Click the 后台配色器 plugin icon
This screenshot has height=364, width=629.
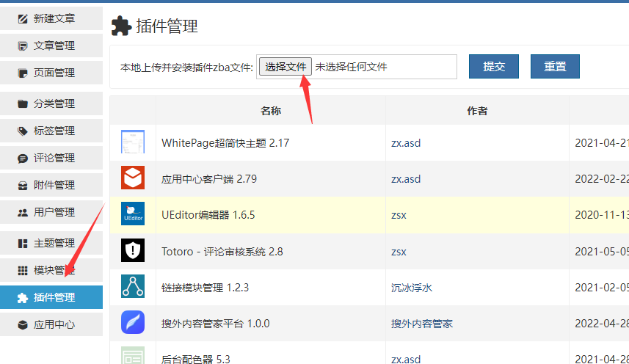click(x=133, y=355)
